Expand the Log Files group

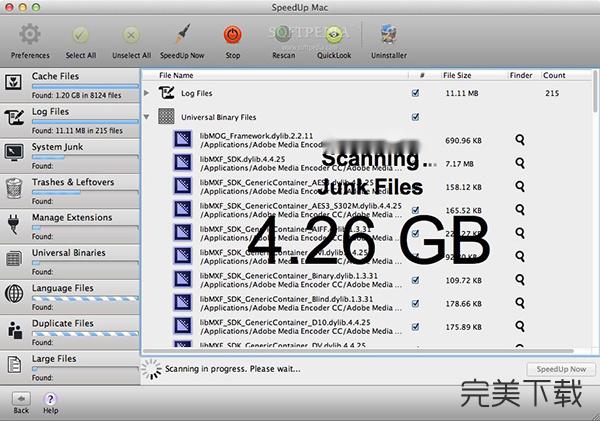(x=147, y=93)
